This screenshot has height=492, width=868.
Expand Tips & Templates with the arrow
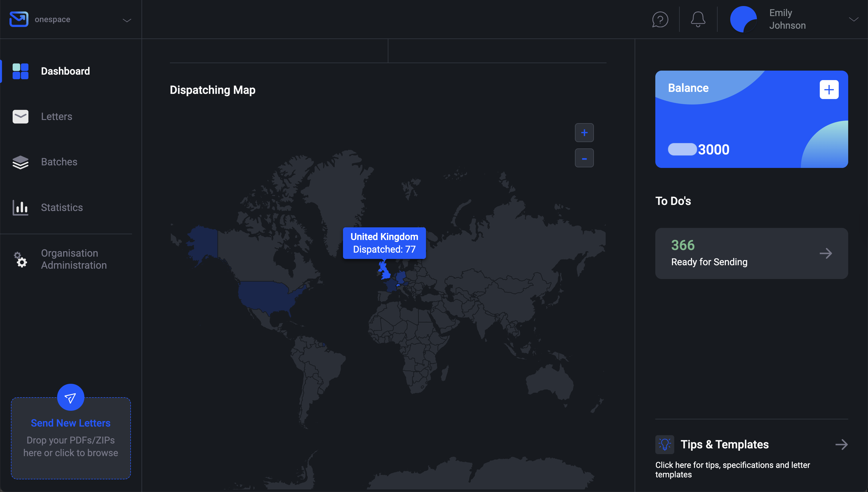point(842,444)
